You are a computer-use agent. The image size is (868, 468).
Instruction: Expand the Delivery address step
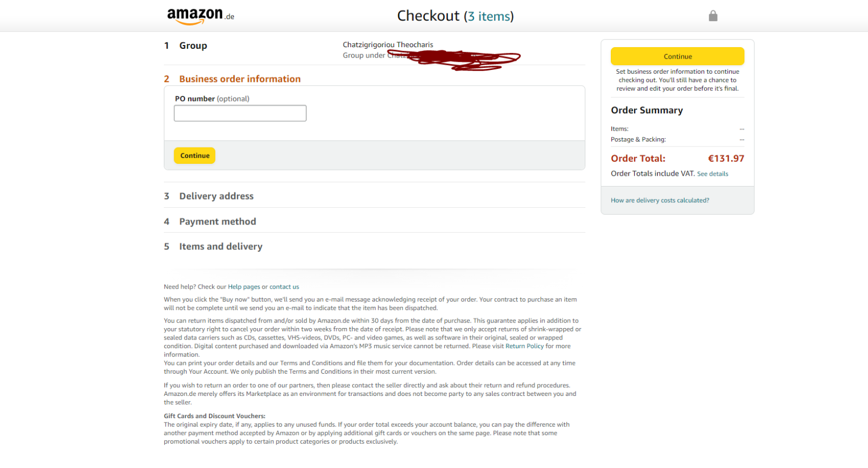coord(216,196)
